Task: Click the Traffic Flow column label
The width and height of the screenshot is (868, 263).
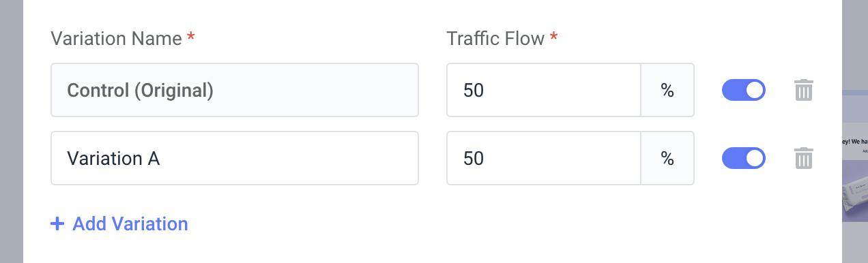Action: [495, 38]
